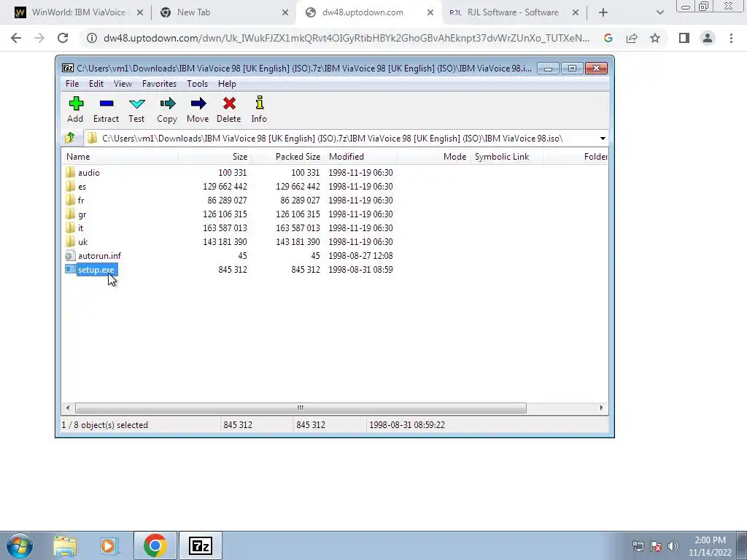The width and height of the screenshot is (747, 560).
Task: Sort by Modified column header
Action: 360,157
